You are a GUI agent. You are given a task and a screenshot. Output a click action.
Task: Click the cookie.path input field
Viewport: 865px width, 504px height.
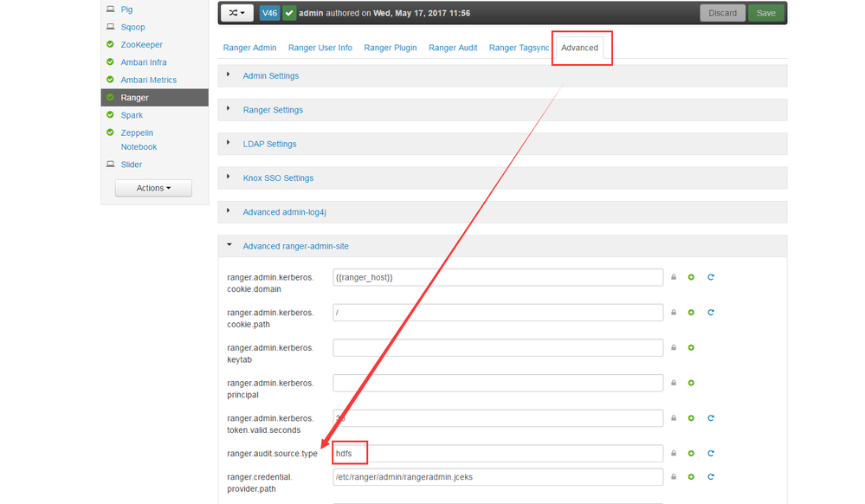[498, 313]
